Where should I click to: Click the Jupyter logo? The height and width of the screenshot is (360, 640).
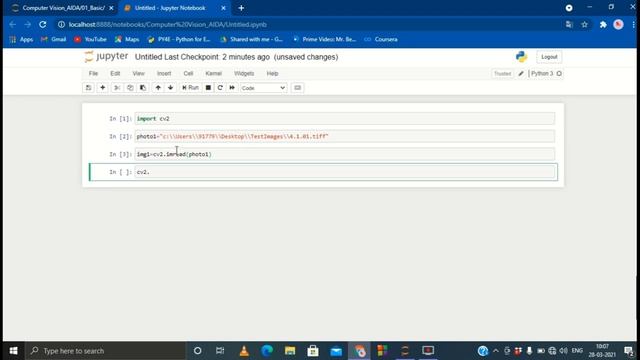[106, 56]
